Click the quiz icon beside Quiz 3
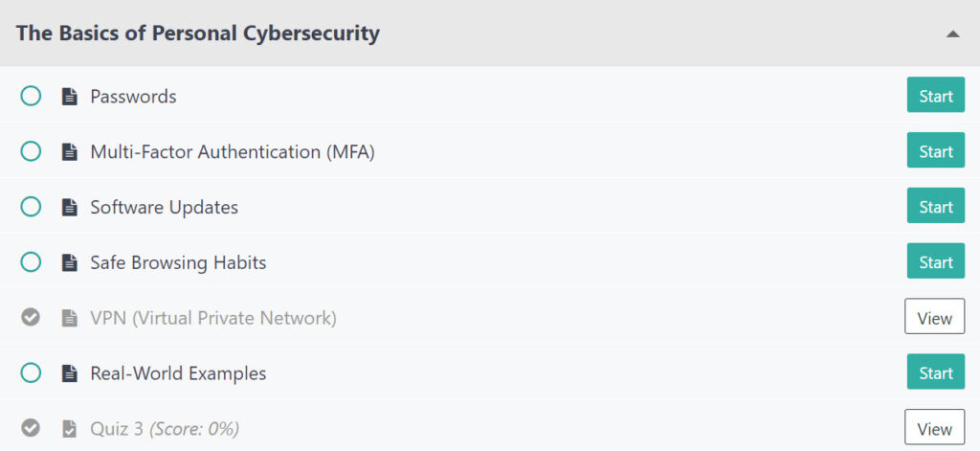Image resolution: width=980 pixels, height=451 pixels. click(69, 429)
